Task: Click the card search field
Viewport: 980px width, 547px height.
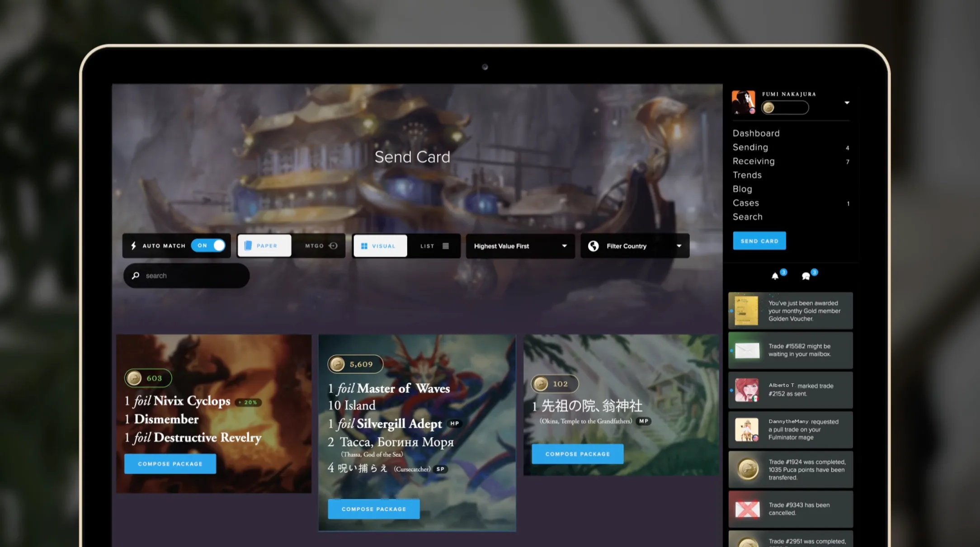Action: click(186, 275)
